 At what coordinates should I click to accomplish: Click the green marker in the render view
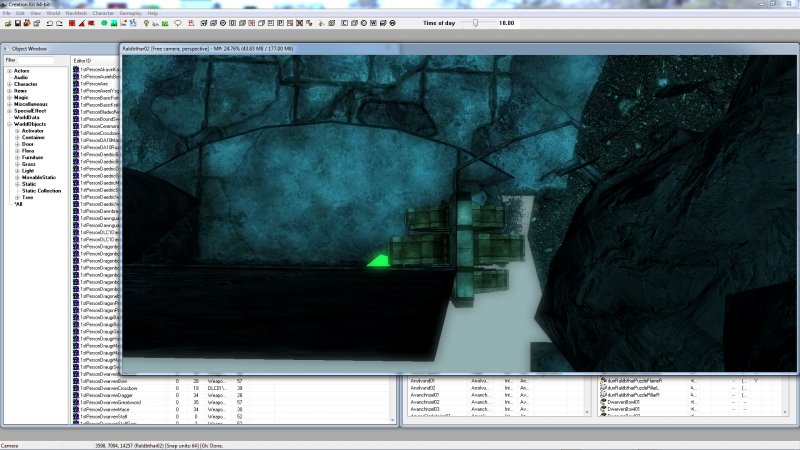point(379,261)
